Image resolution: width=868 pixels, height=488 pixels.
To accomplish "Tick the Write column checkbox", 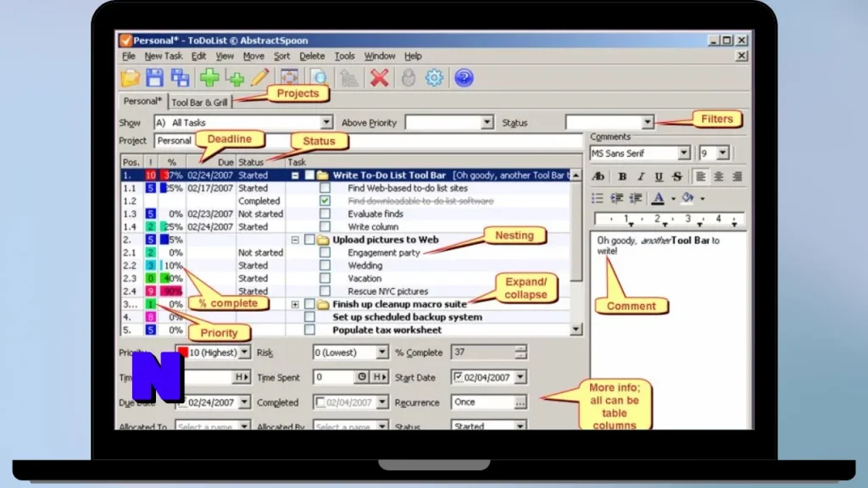I will coord(325,227).
